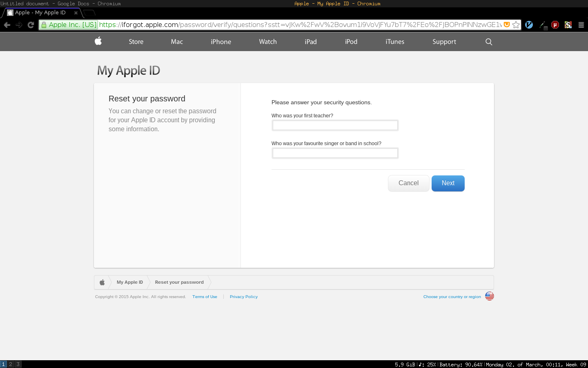
Task: Switch to workspace 3
Action: pos(18,364)
